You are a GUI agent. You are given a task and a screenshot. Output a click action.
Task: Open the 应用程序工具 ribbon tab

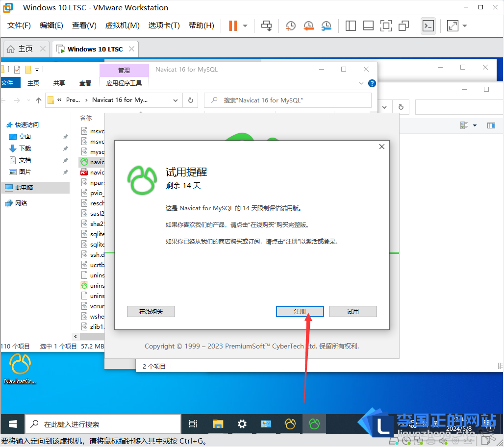124,83
